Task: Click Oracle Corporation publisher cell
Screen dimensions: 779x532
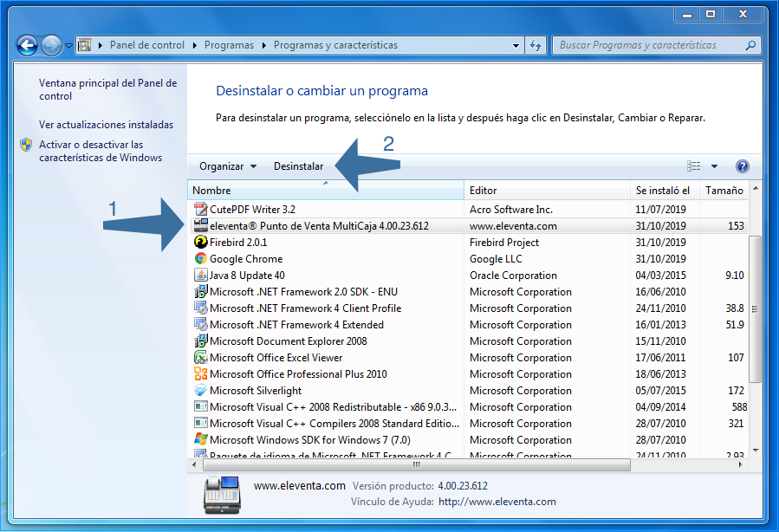Action: click(513, 276)
